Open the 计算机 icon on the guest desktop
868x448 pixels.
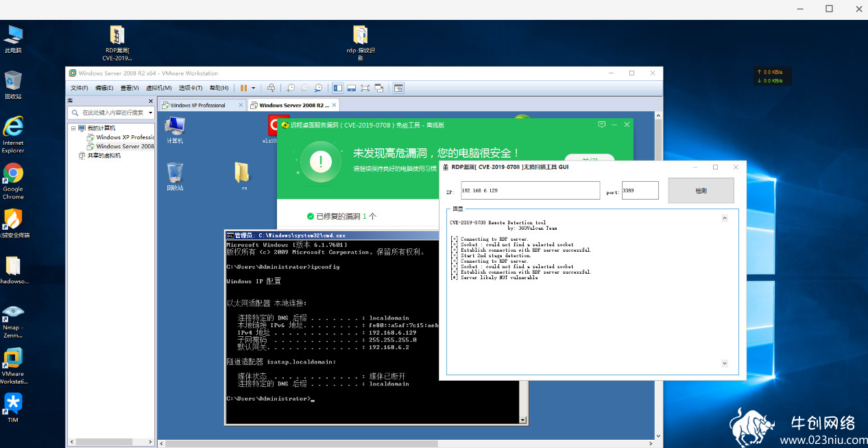[x=175, y=130]
